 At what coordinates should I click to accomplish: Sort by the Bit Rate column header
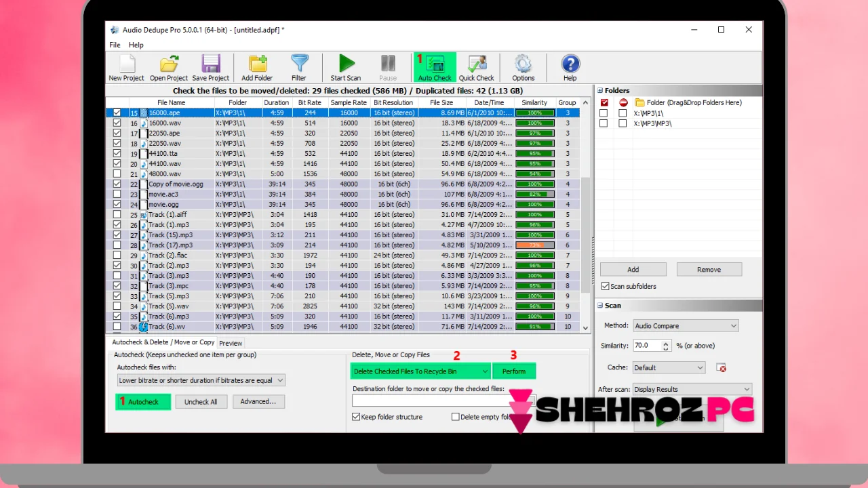(309, 102)
